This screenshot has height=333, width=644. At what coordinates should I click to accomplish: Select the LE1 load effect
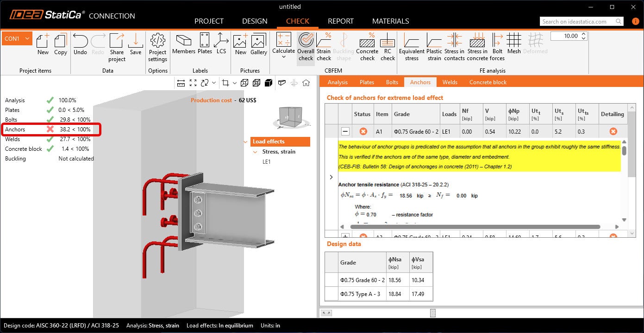(267, 162)
